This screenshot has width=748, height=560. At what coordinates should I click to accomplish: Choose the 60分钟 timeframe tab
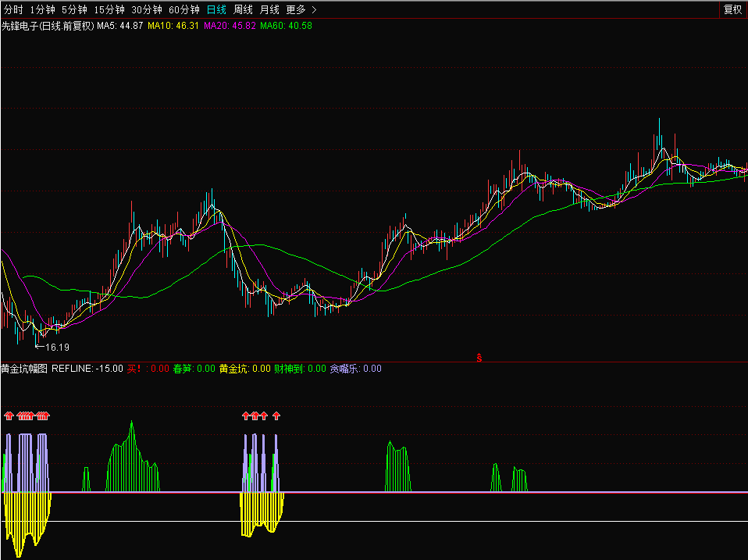[184, 10]
